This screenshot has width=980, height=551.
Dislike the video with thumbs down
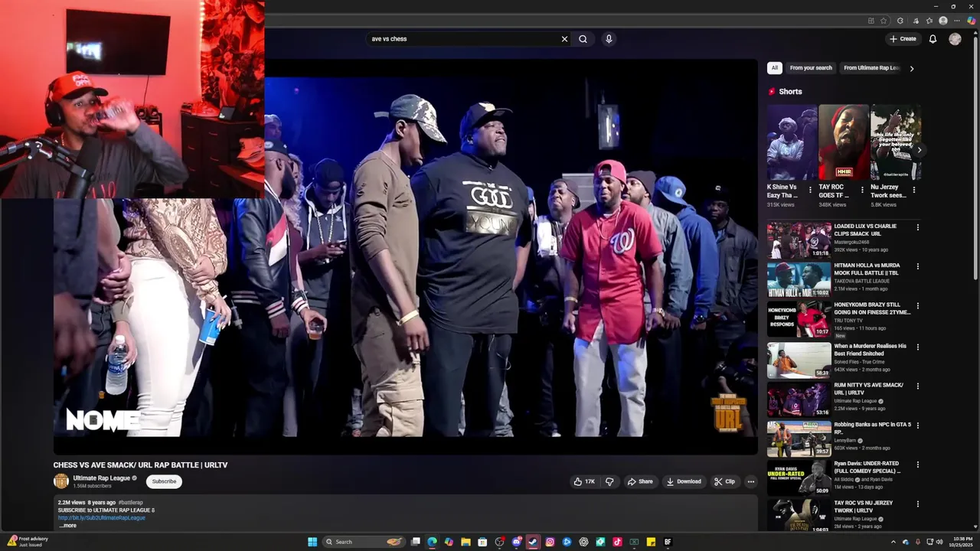click(609, 481)
